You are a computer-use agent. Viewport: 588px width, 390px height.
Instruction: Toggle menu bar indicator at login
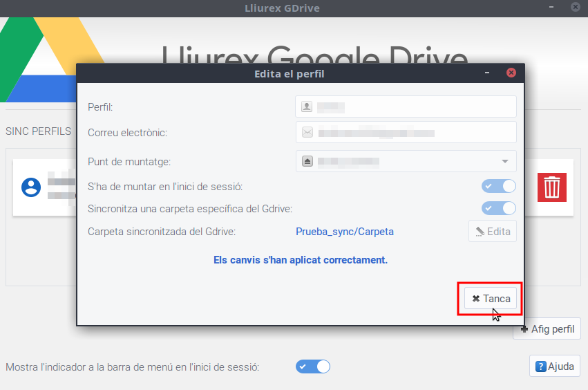pyautogui.click(x=313, y=366)
